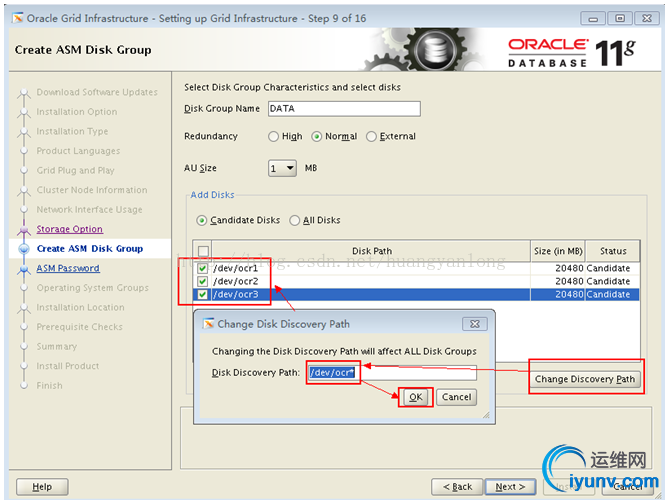Open Help for this installer step

click(x=42, y=487)
